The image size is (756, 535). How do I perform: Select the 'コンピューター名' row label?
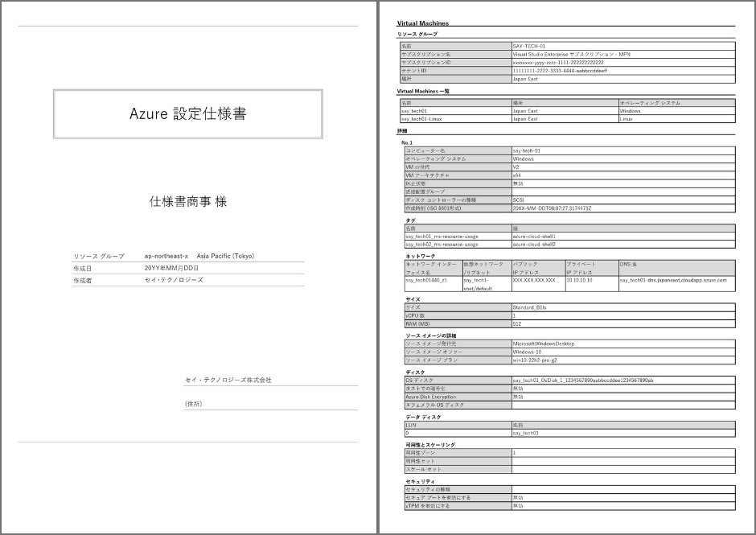(425, 151)
